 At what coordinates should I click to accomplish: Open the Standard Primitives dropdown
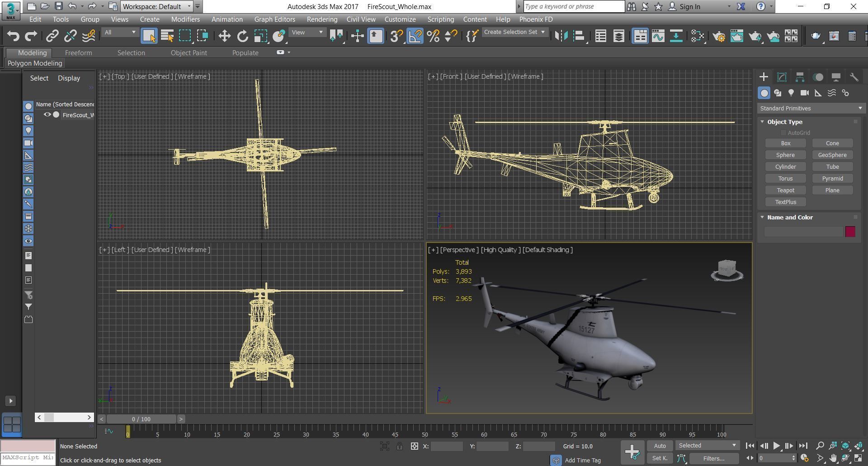(811, 108)
